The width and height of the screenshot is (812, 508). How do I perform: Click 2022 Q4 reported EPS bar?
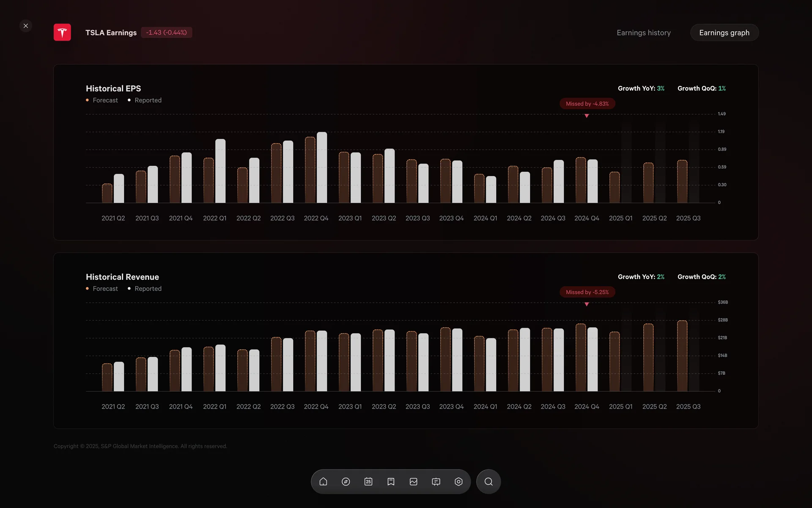[x=322, y=168]
